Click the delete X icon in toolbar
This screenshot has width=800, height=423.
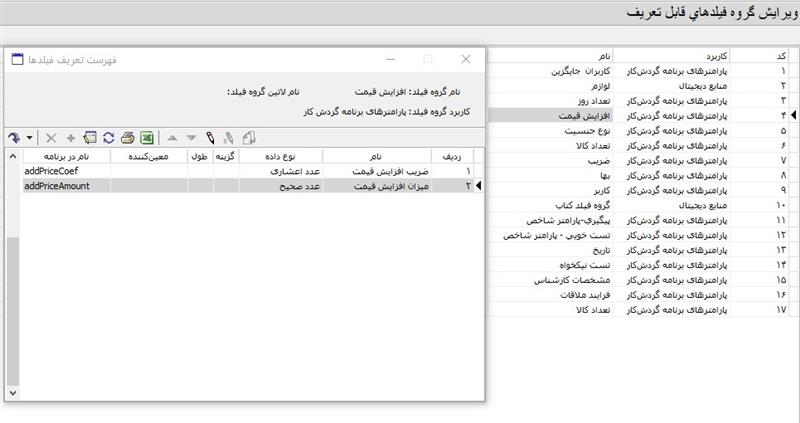pyautogui.click(x=51, y=137)
